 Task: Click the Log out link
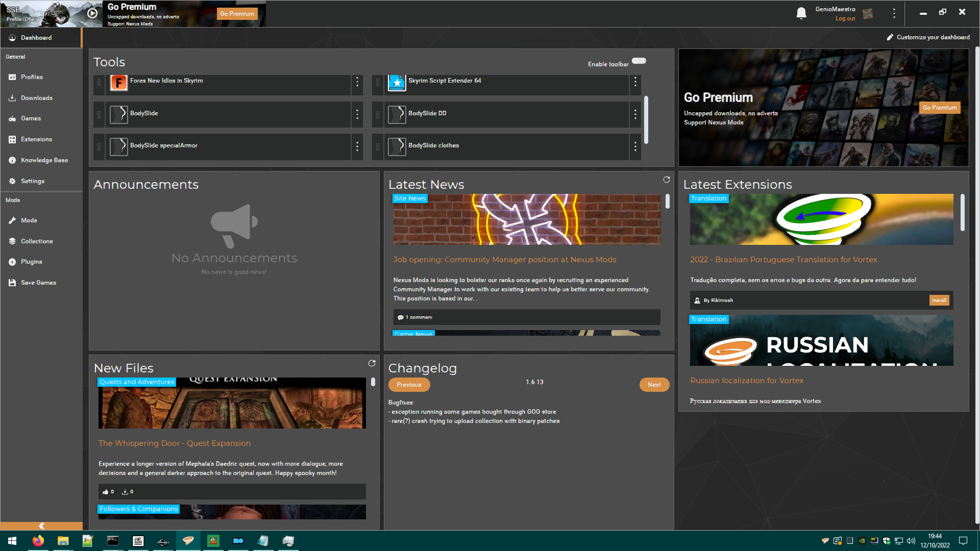845,19
